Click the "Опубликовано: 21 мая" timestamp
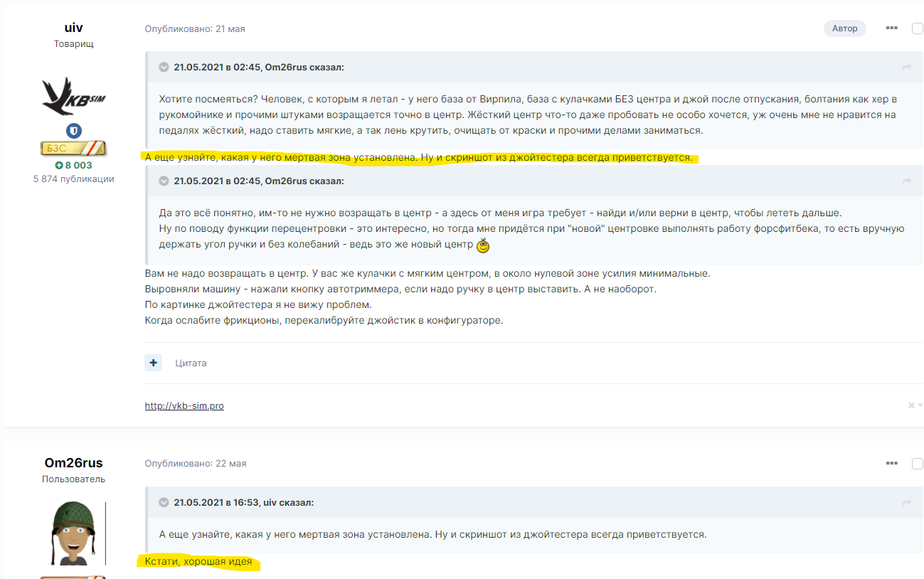Image resolution: width=924 pixels, height=579 pixels. [x=195, y=29]
